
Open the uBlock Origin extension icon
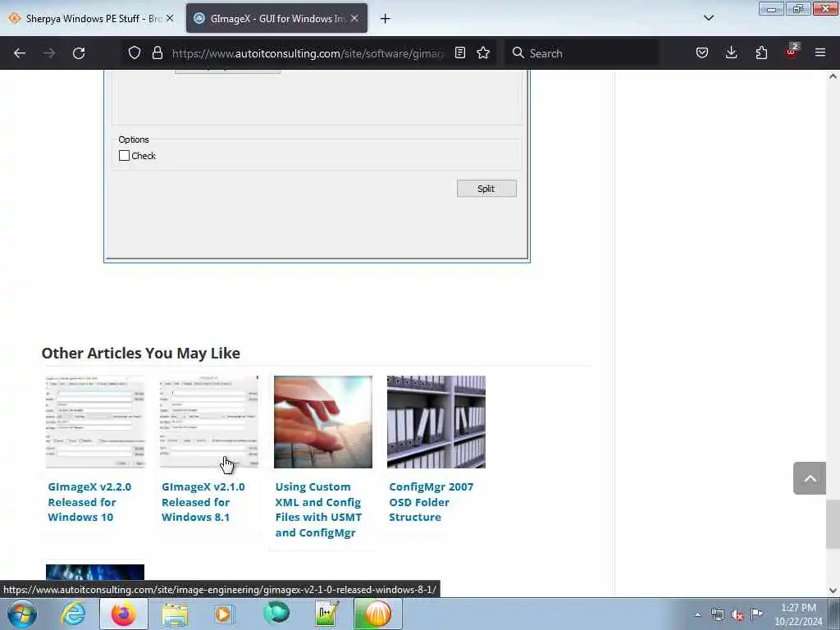792,52
